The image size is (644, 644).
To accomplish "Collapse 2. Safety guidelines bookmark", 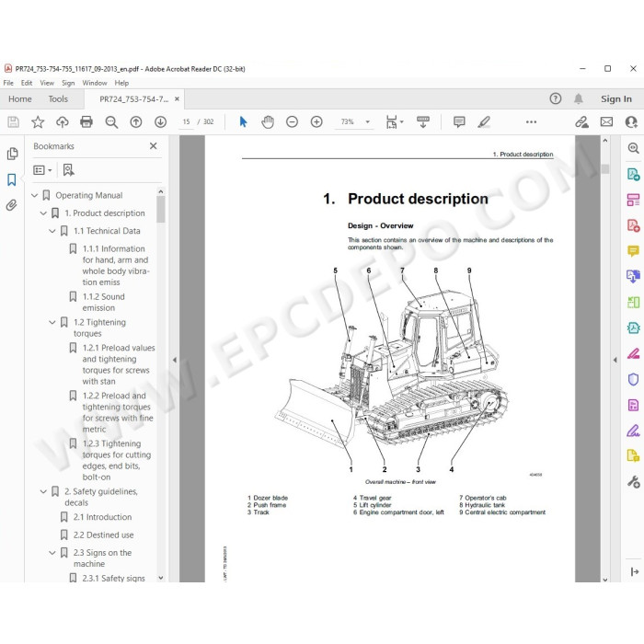I will tap(43, 491).
